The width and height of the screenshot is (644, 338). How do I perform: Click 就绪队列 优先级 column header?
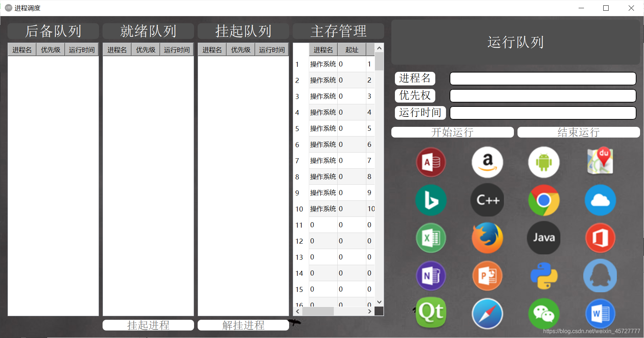145,50
